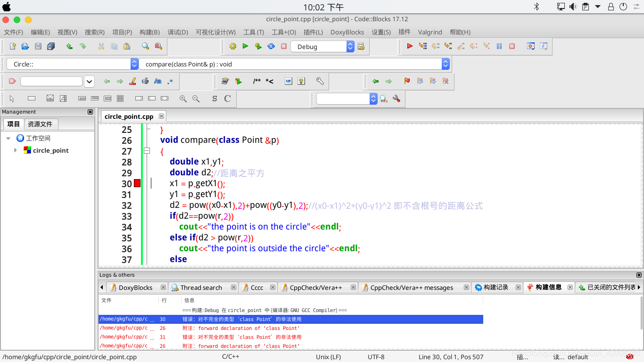
Task: Toggle regex search option
Action: 170,81
